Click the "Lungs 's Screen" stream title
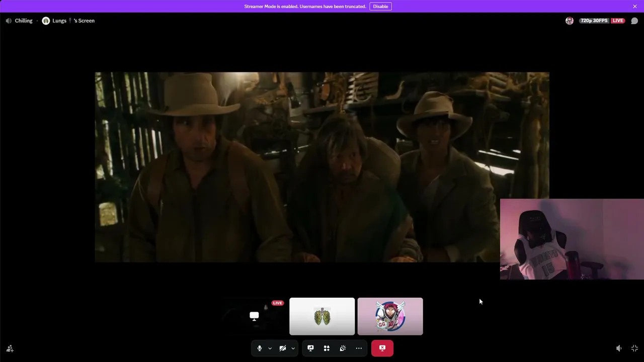The height and width of the screenshot is (362, 644). coord(73,21)
